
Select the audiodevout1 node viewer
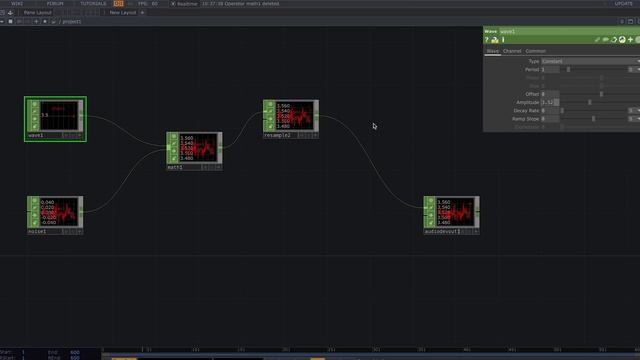[455, 212]
